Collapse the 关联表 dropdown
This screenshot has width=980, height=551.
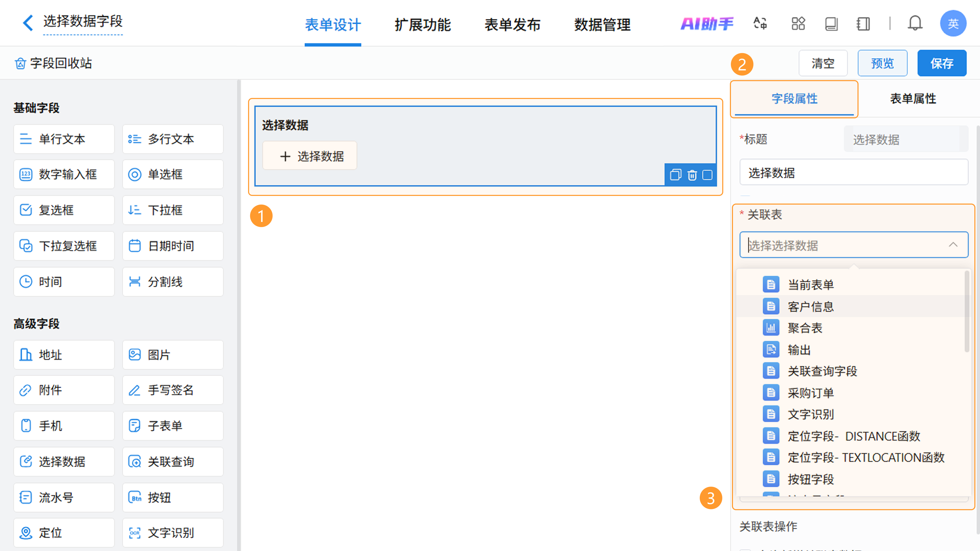click(x=953, y=245)
